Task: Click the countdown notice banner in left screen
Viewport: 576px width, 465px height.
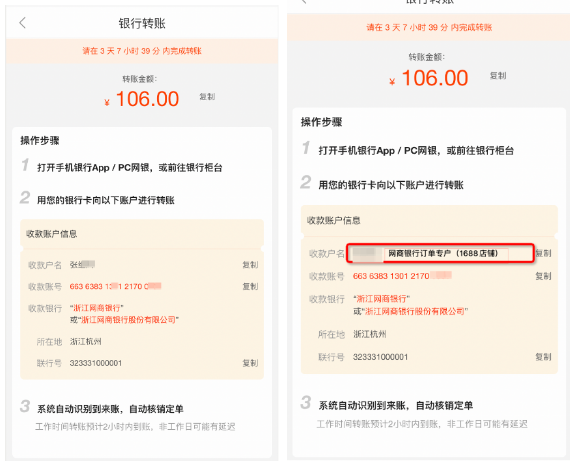Action: 142,51
